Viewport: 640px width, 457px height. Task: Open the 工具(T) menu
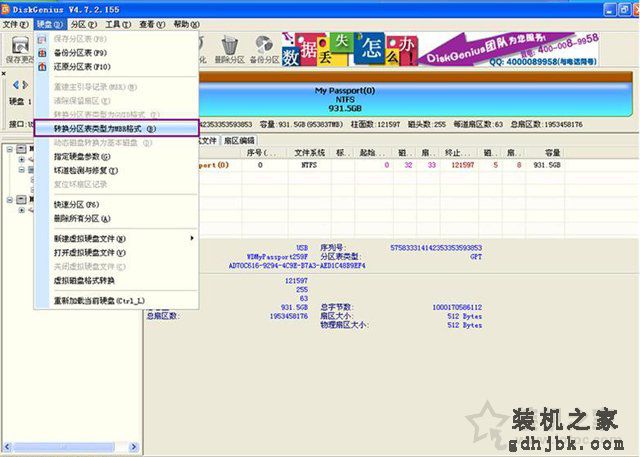click(x=118, y=24)
